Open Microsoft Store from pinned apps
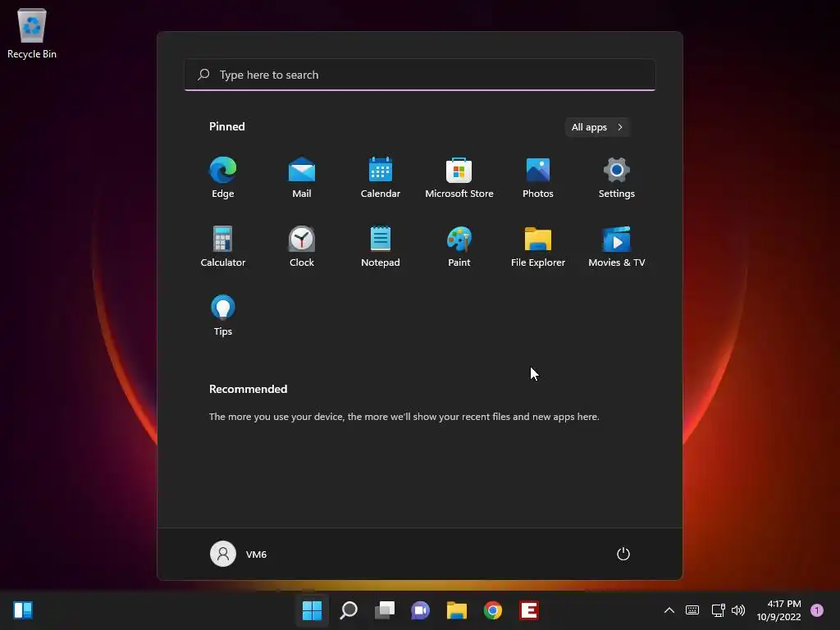This screenshot has height=630, width=840. [459, 178]
